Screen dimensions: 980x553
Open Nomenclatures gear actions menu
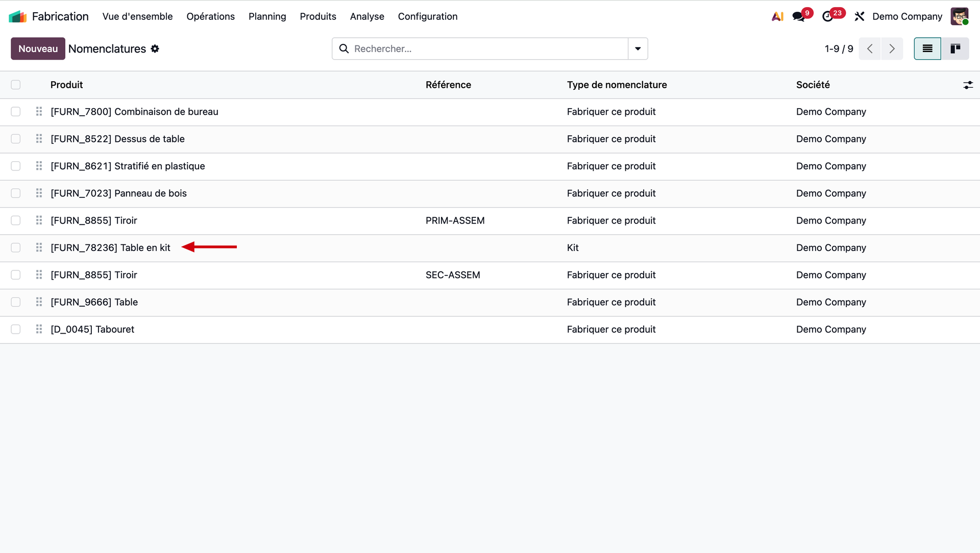click(155, 48)
